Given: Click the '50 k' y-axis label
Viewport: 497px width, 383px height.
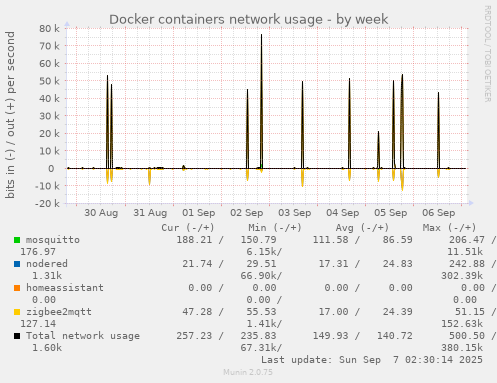Looking at the screenshot, I should coord(49,81).
